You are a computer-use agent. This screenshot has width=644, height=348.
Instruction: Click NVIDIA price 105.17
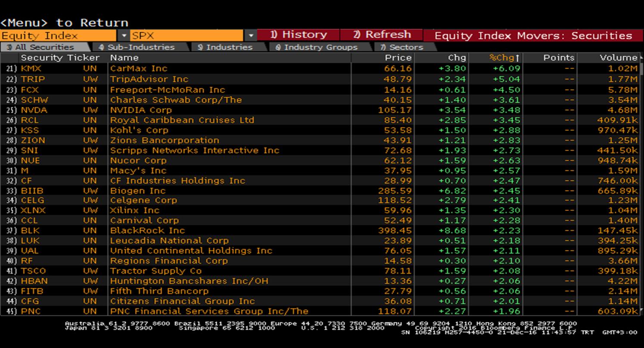point(395,110)
